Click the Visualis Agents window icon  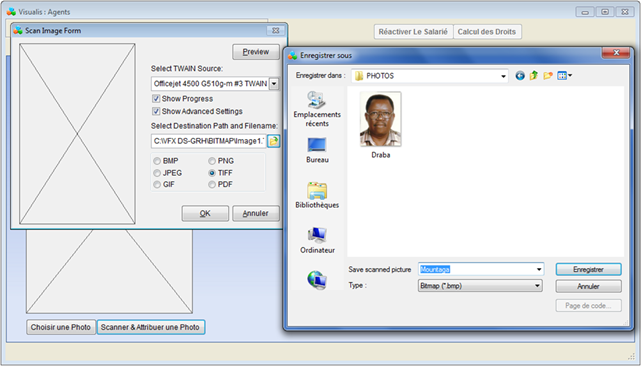click(x=11, y=12)
